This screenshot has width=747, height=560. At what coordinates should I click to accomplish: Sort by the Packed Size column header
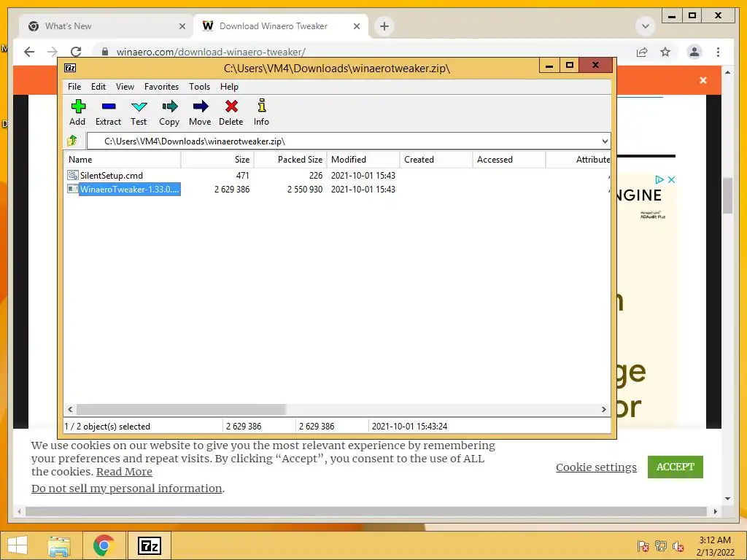coord(290,160)
